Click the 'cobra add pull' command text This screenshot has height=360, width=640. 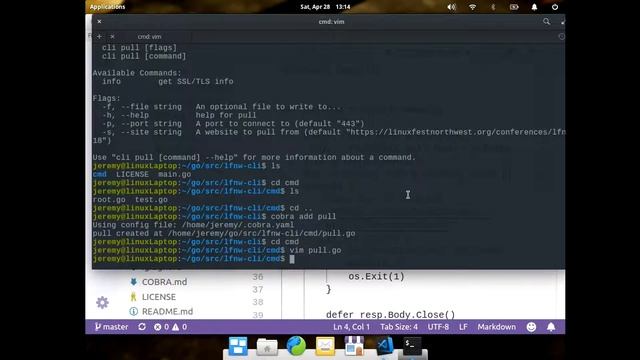(303, 216)
